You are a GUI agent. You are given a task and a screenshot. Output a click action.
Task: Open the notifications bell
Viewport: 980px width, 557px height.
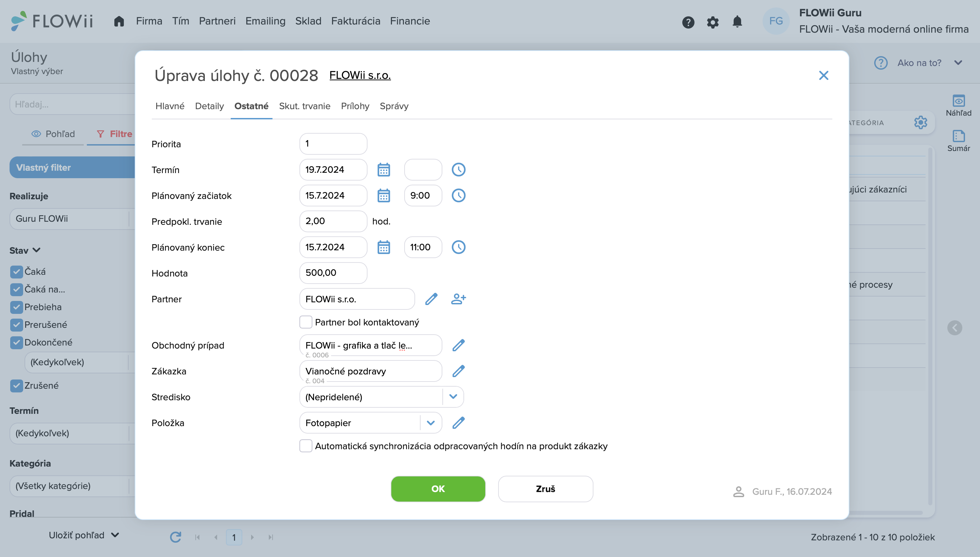(x=737, y=21)
